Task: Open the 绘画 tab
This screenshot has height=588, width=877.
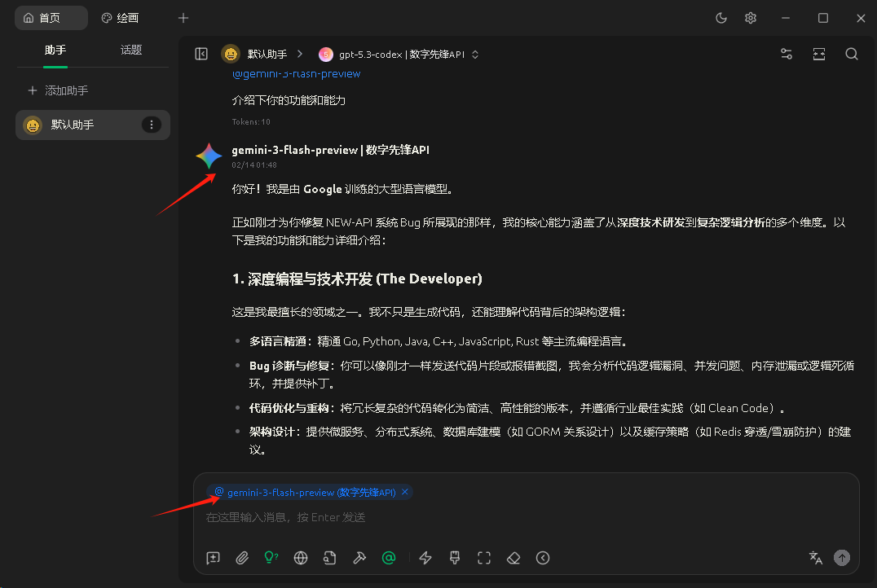Action: (x=120, y=18)
